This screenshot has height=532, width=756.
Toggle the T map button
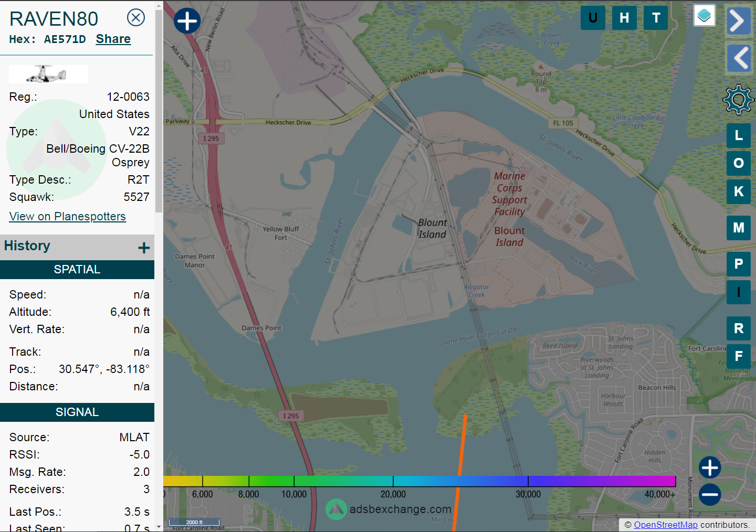click(656, 18)
